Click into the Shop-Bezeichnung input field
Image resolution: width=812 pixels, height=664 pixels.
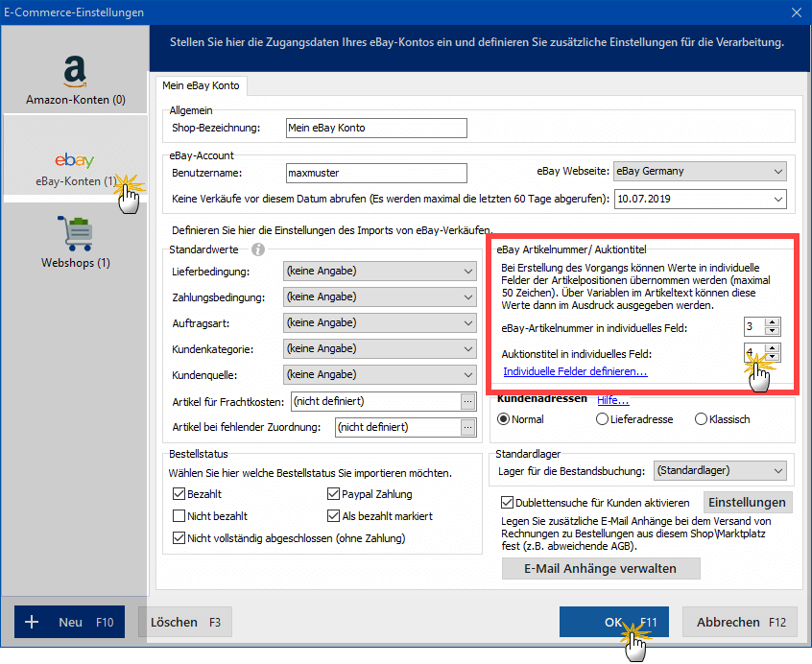(x=376, y=128)
